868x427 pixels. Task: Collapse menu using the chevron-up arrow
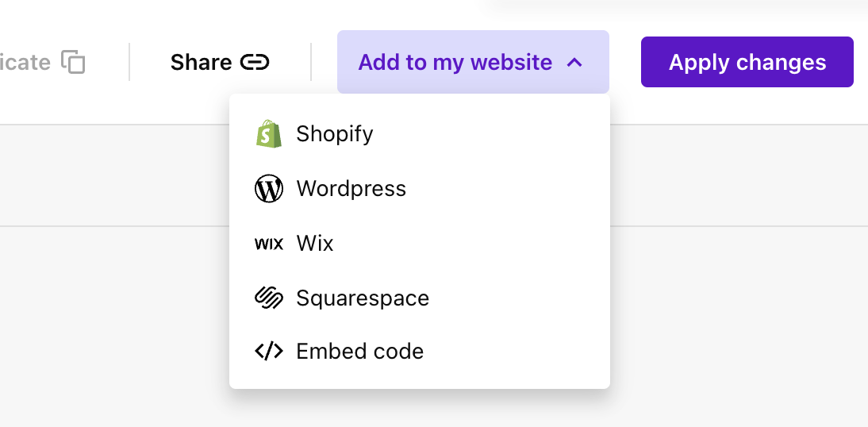576,62
